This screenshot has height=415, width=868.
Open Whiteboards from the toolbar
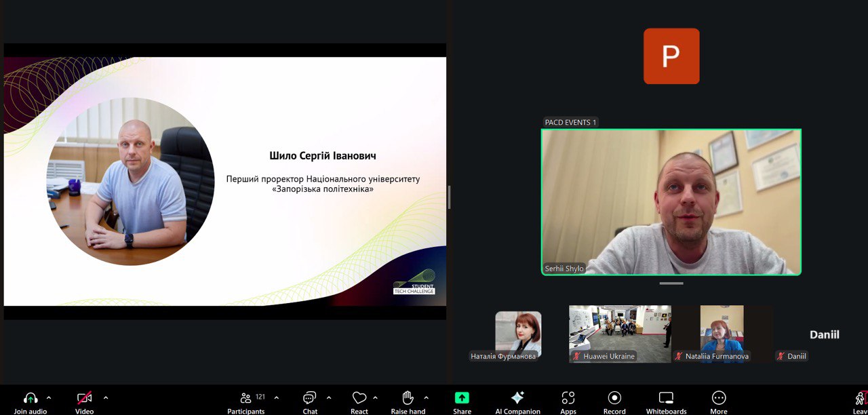point(666,398)
